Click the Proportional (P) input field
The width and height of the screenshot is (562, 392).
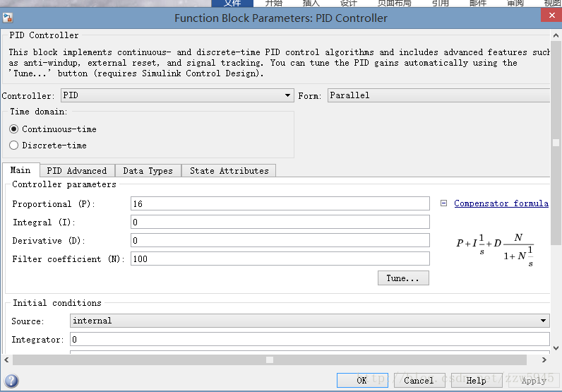(280, 203)
